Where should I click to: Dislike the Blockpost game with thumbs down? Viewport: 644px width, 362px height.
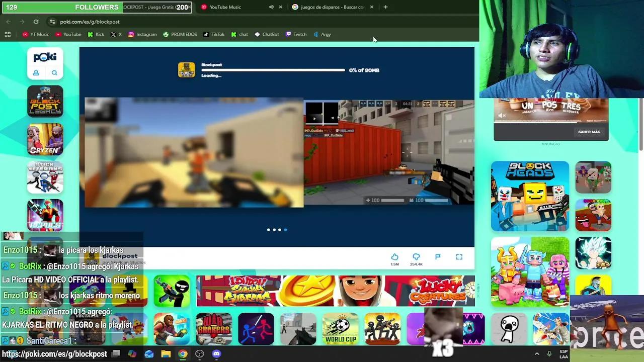(416, 257)
